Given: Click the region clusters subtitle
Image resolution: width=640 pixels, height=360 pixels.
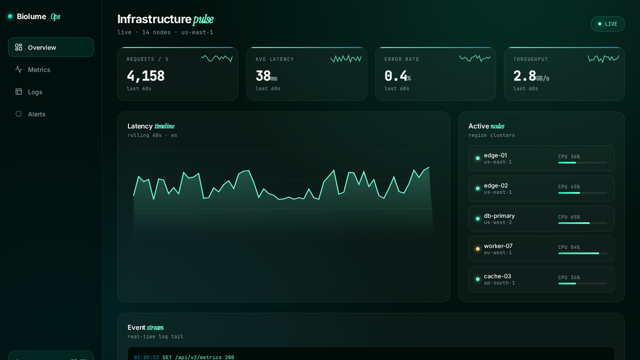Looking at the screenshot, I should [491, 135].
